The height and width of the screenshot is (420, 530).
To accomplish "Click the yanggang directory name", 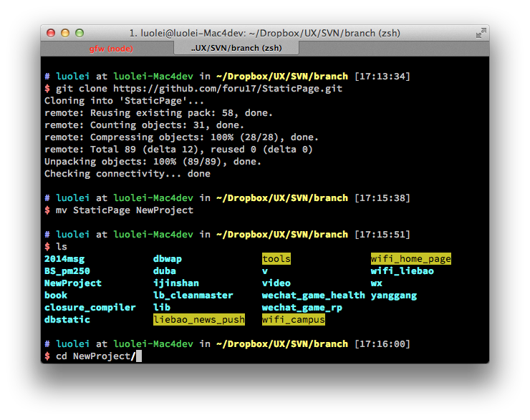I will coord(394,296).
